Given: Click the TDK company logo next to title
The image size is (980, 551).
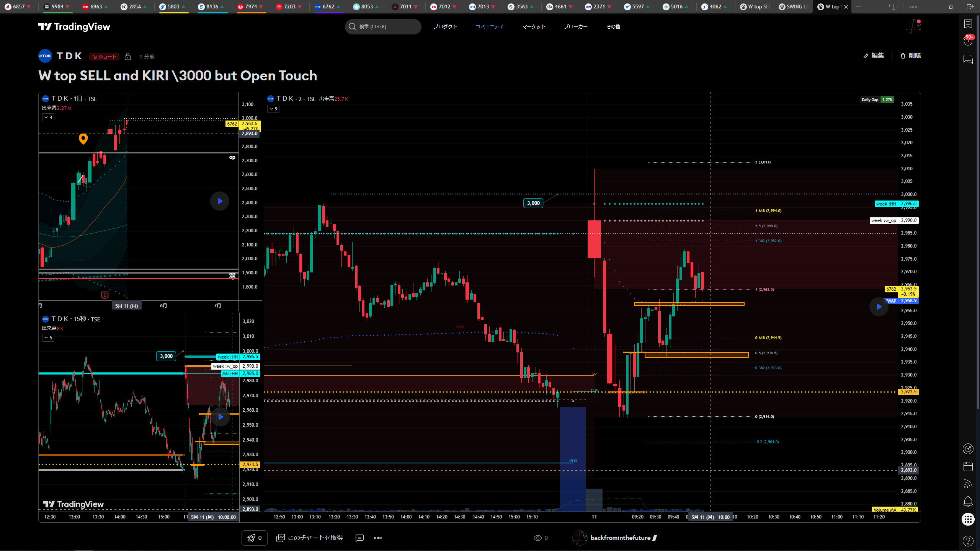Looking at the screenshot, I should 45,56.
